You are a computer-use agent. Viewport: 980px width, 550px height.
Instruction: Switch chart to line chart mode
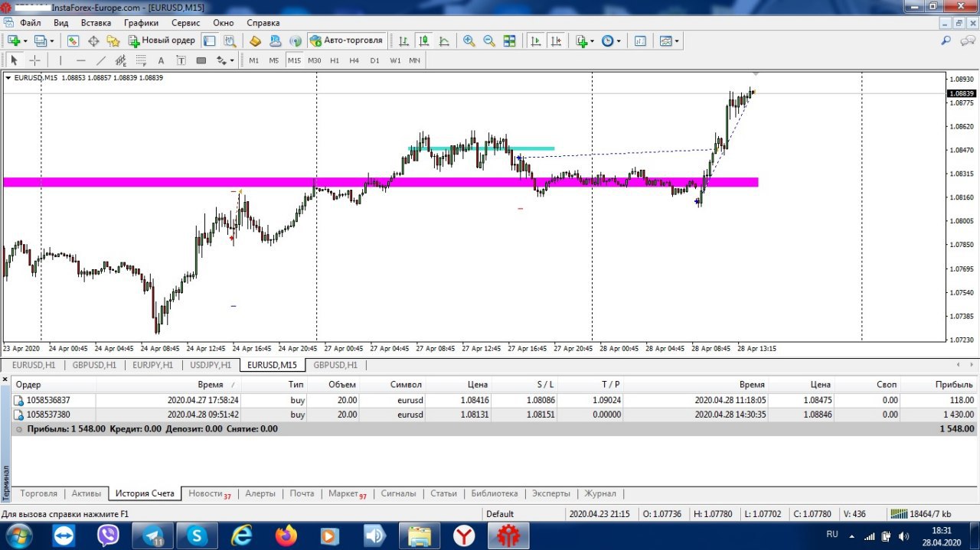(443, 41)
